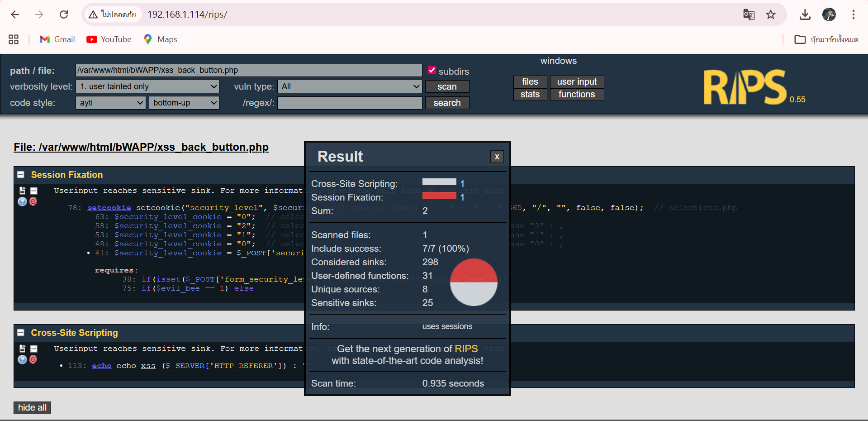
Task: Open the user input window
Action: [577, 81]
